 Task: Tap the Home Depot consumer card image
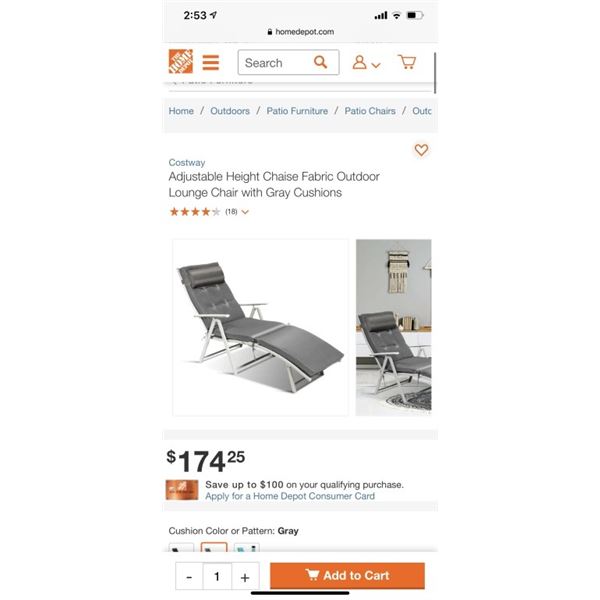tap(182, 490)
